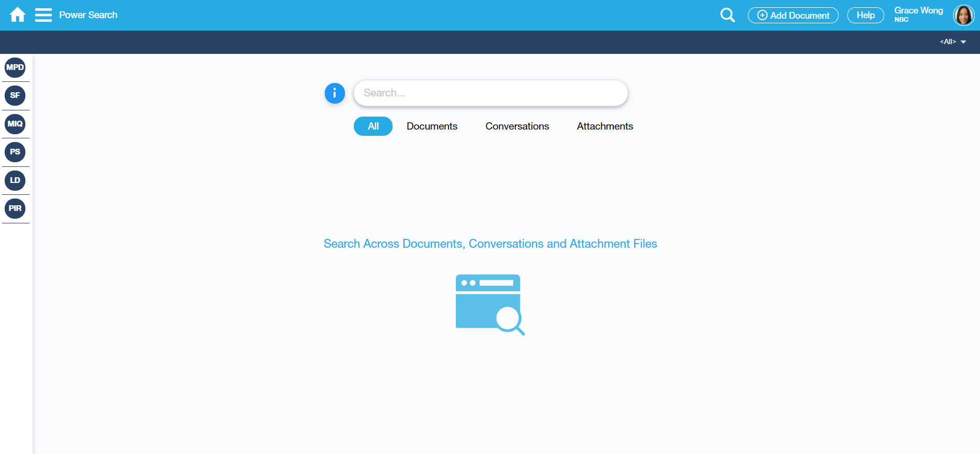Expand the <All> filter dropdown

point(953,41)
